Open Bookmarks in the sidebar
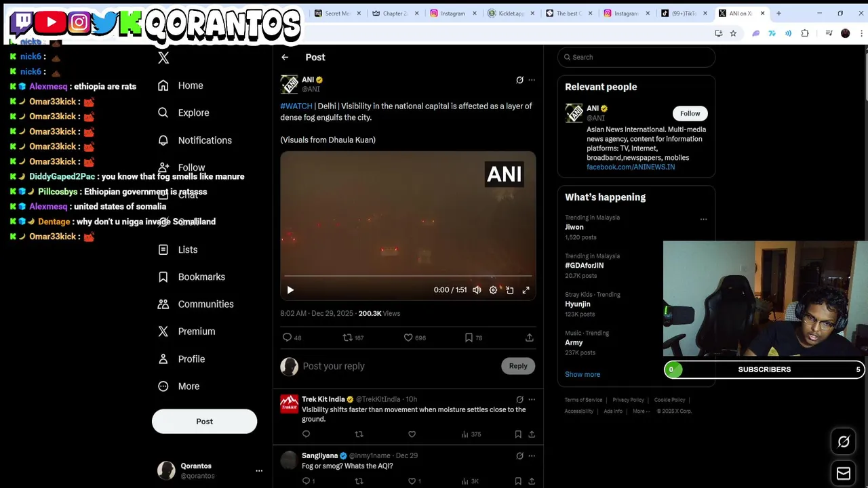 click(192, 277)
